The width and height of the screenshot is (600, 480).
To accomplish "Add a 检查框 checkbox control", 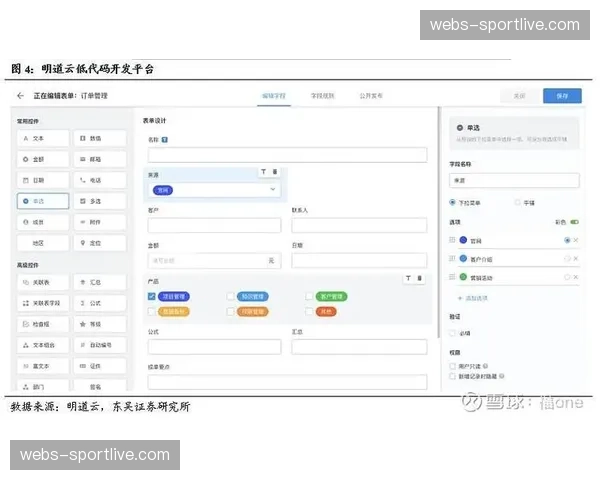I will 43,324.
